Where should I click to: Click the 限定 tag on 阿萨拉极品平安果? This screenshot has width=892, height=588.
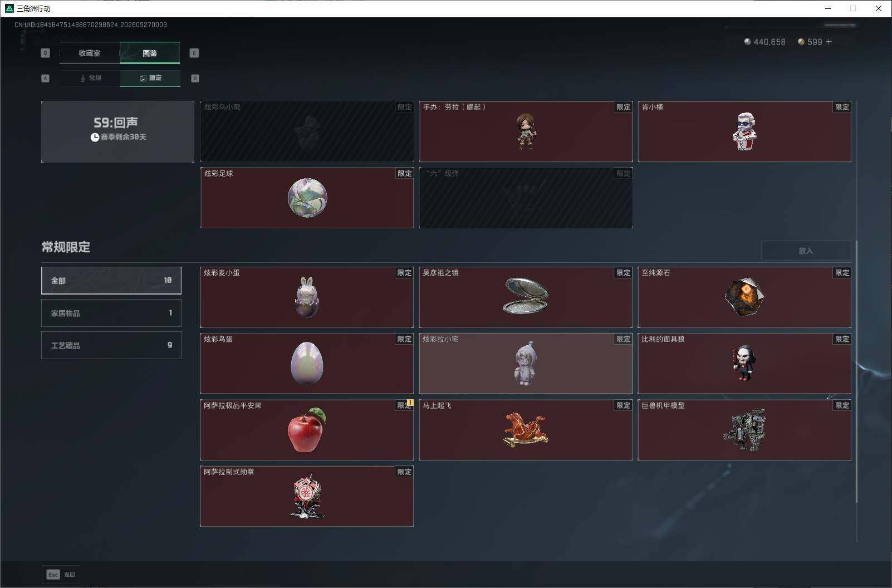click(x=404, y=405)
